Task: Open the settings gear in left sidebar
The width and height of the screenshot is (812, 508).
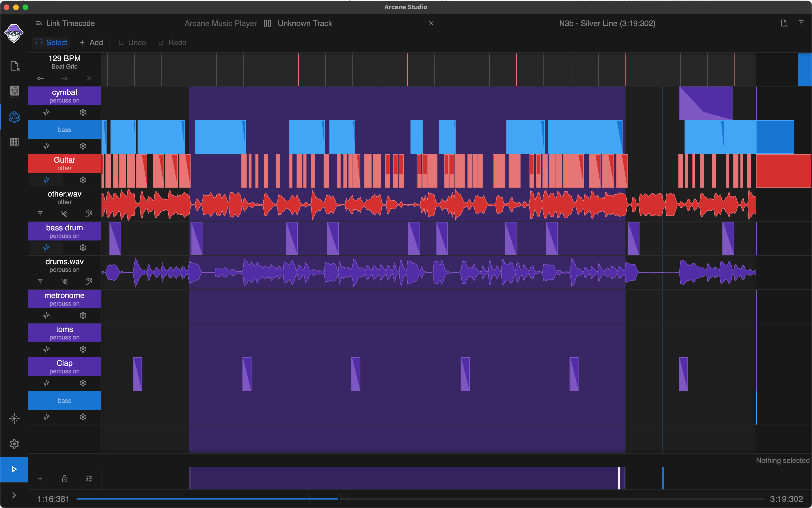Action: point(14,444)
